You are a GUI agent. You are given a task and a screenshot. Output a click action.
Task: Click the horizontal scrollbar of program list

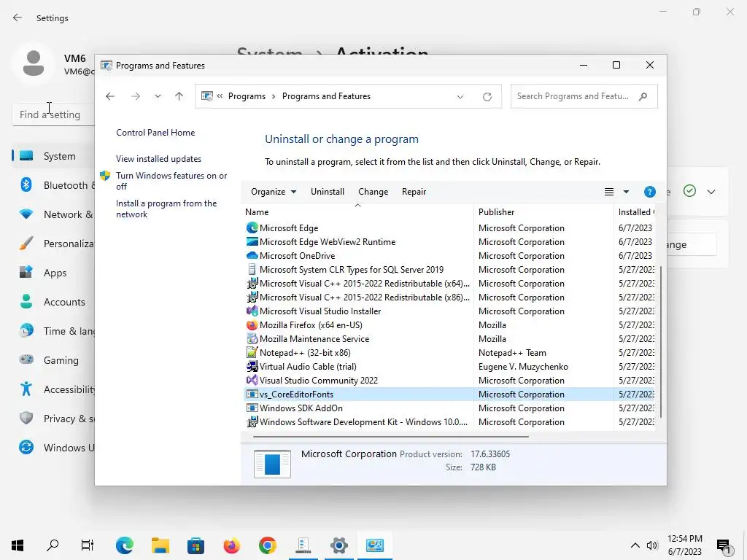tap(391, 436)
